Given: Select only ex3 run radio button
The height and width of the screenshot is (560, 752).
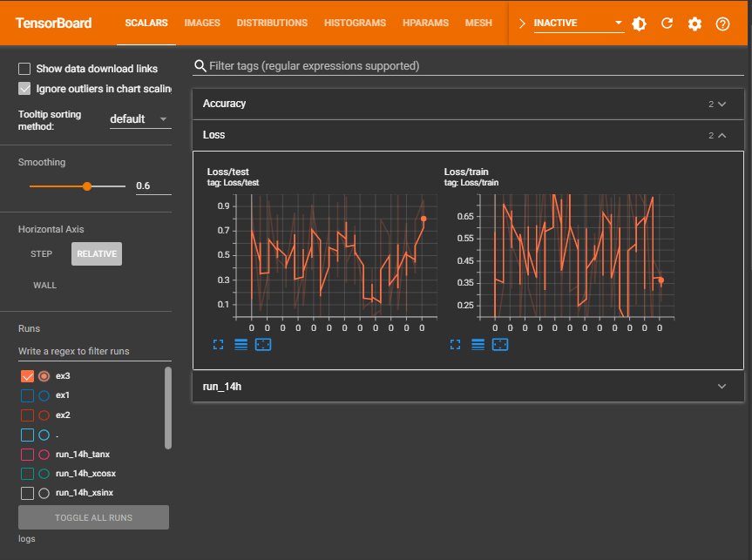Looking at the screenshot, I should click(44, 376).
